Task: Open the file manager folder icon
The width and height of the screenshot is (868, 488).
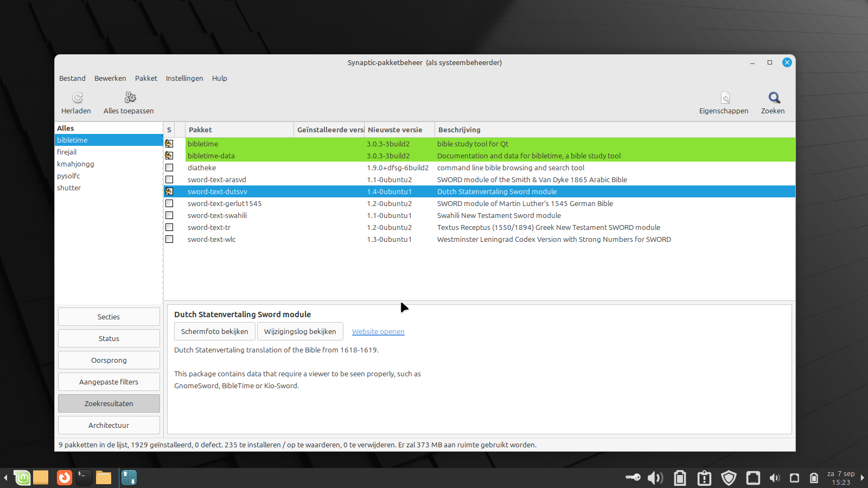Action: (x=104, y=478)
